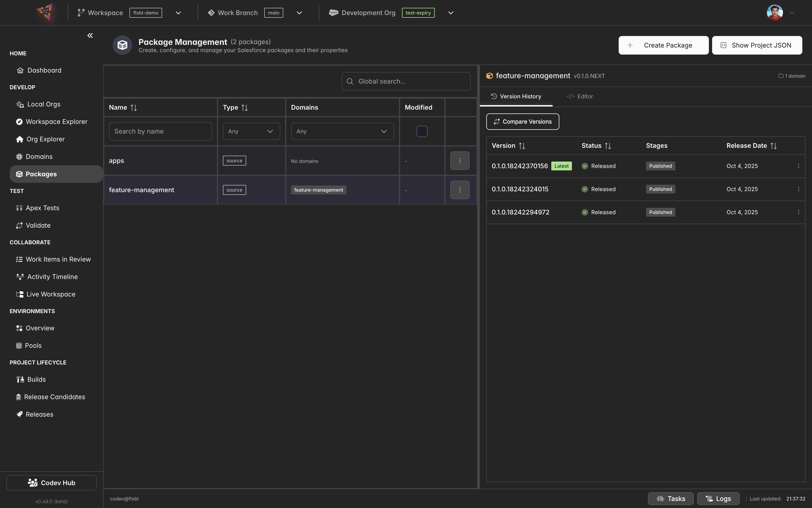Open the Type filter Any dropdown
The height and width of the screenshot is (508, 812).
pos(251,131)
